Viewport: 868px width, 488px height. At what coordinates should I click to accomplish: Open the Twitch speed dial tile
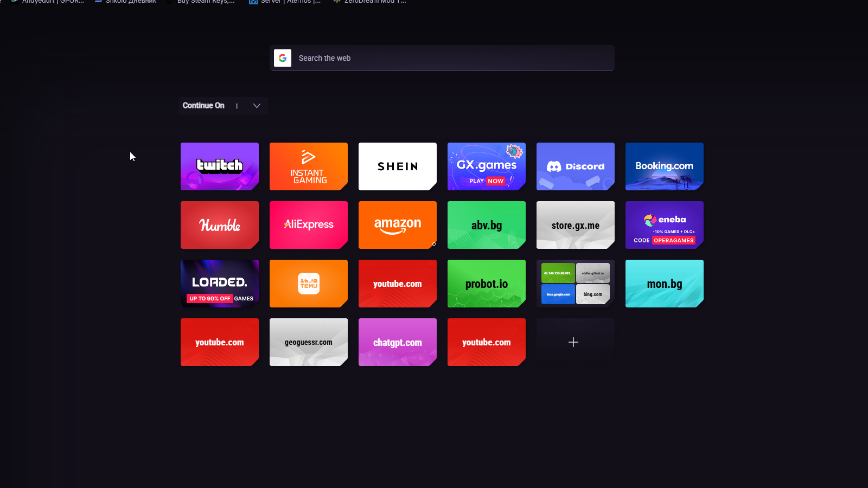pos(220,166)
